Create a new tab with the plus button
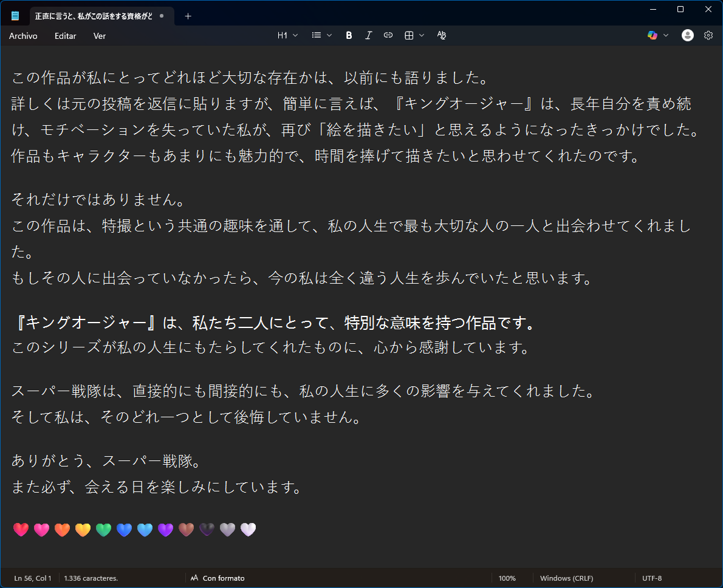Viewport: 723px width, 588px height. coord(188,16)
